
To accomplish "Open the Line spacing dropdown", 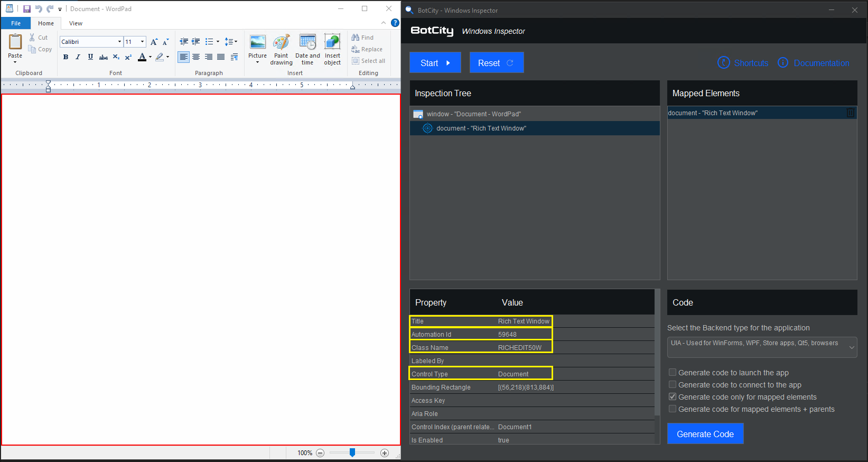I will coord(231,41).
